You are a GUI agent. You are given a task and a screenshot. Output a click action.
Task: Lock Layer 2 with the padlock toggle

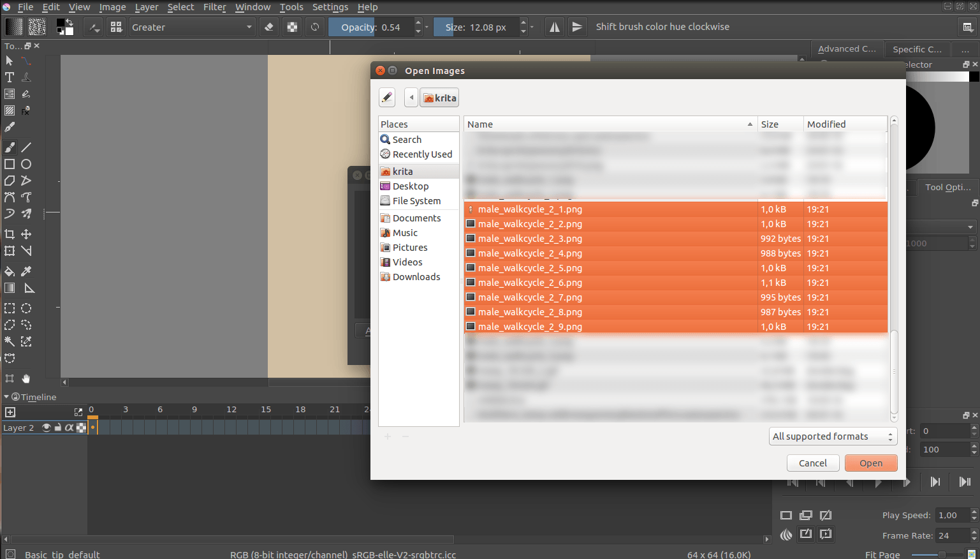pyautogui.click(x=56, y=428)
